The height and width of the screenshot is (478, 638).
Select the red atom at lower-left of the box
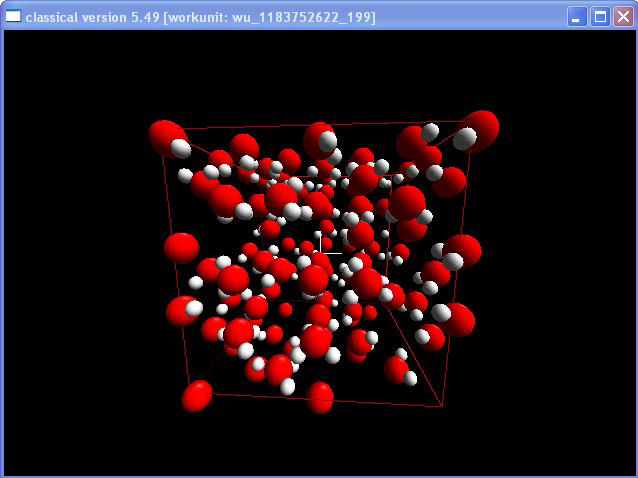182,311
